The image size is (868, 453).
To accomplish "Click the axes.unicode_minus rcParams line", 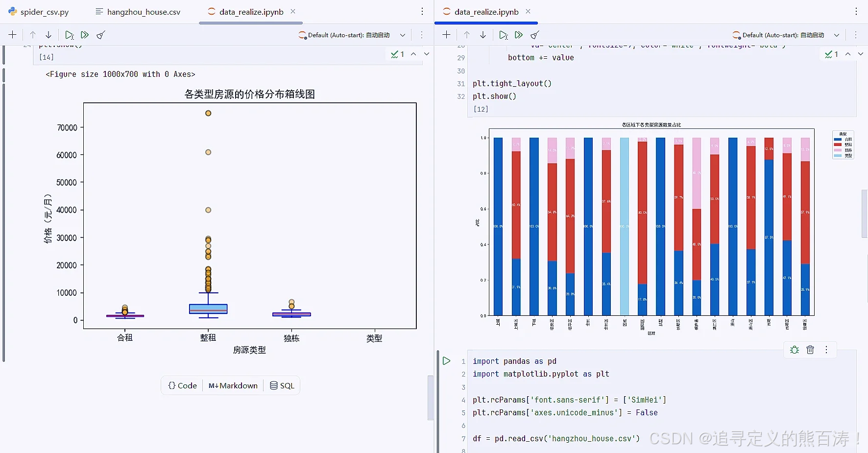I will tap(565, 413).
